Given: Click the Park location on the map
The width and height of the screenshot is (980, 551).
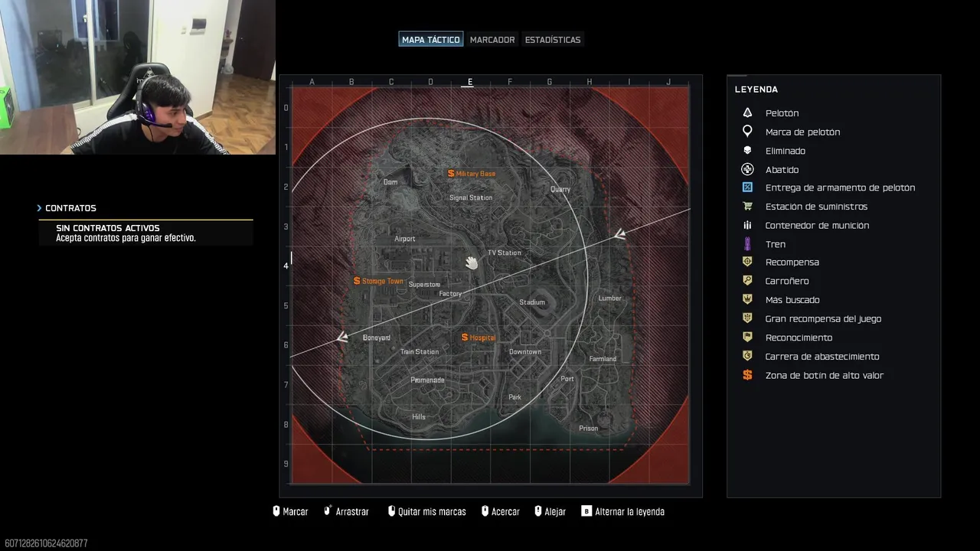Looking at the screenshot, I should pyautogui.click(x=515, y=397).
